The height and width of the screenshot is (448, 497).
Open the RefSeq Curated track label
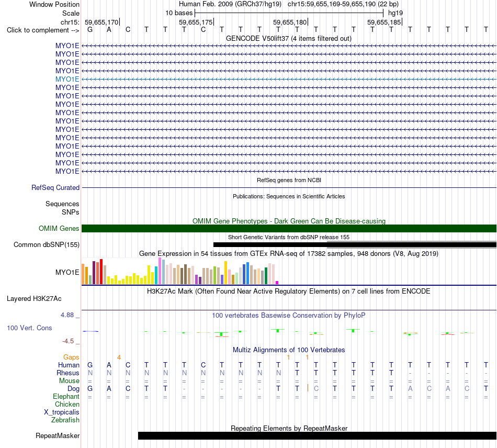pyautogui.click(x=55, y=188)
